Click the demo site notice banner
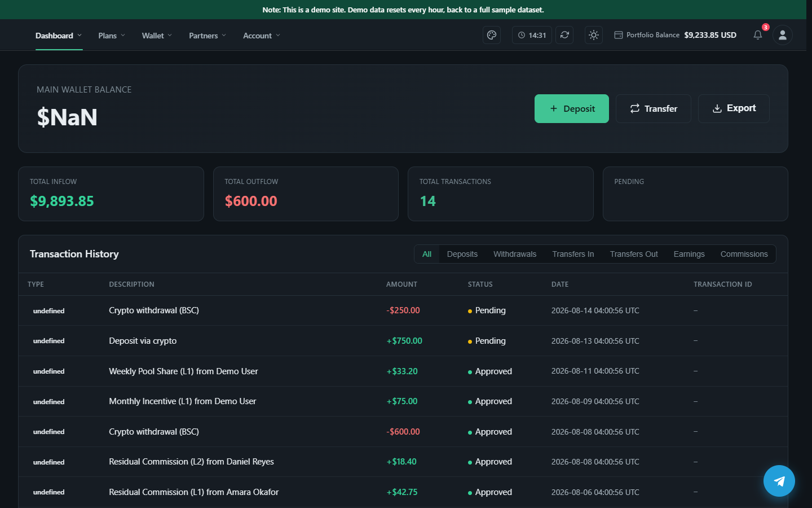This screenshot has height=508, width=812. pos(403,10)
